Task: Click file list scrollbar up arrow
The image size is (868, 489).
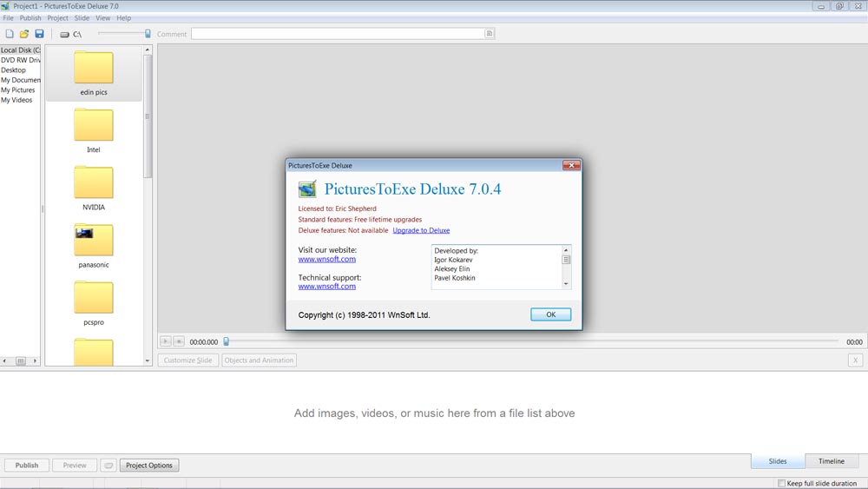Action: 148,50
